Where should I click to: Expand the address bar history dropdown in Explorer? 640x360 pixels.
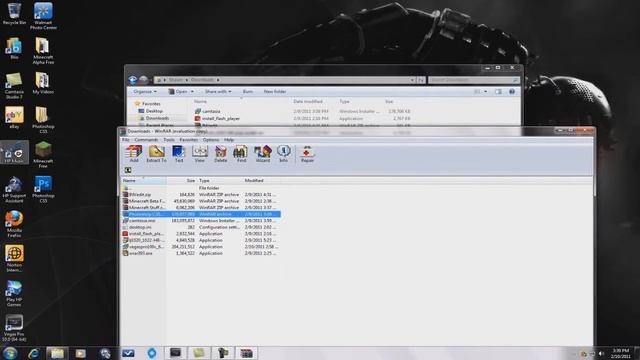(x=413, y=80)
